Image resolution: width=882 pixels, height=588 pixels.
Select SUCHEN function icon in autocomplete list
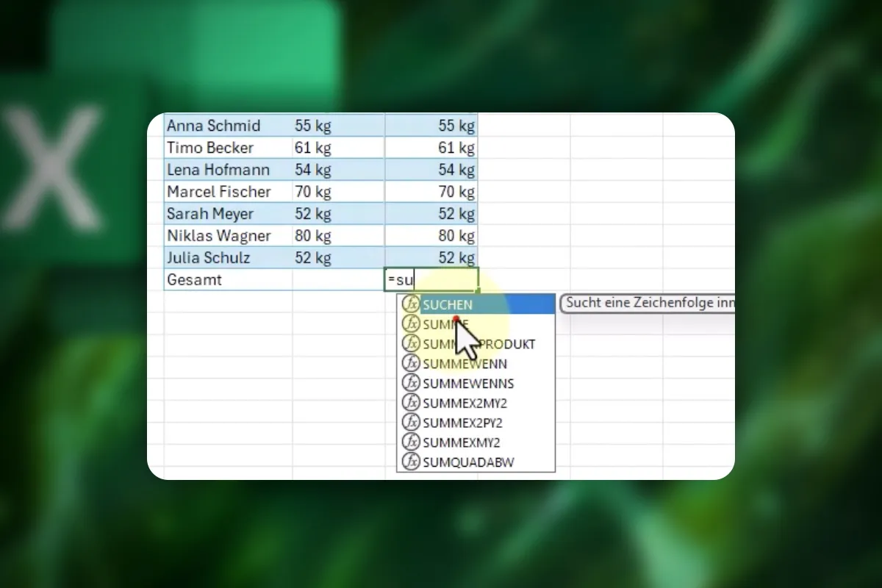click(x=411, y=304)
